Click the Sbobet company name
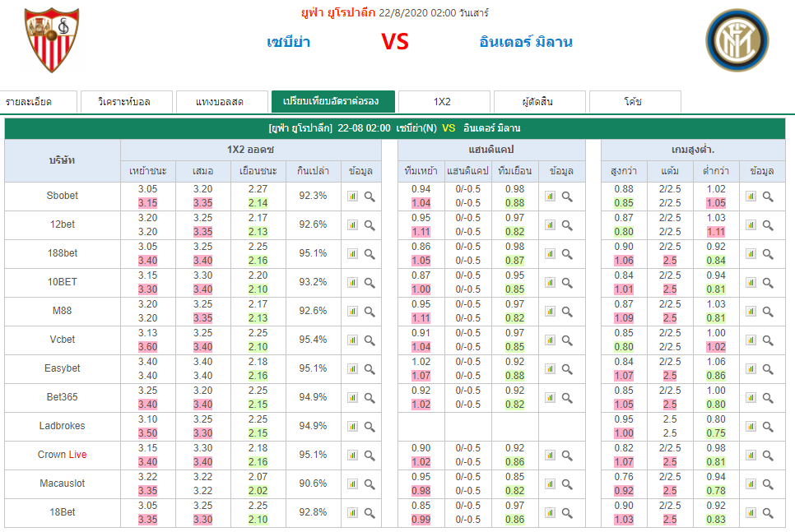Viewport: 795px width, 532px height. click(63, 196)
